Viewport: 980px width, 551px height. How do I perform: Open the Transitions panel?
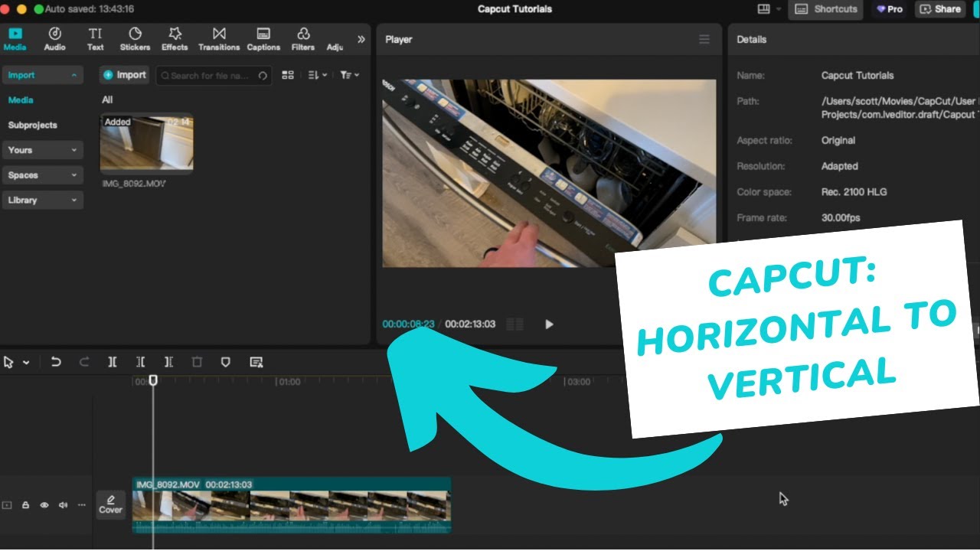coord(219,38)
